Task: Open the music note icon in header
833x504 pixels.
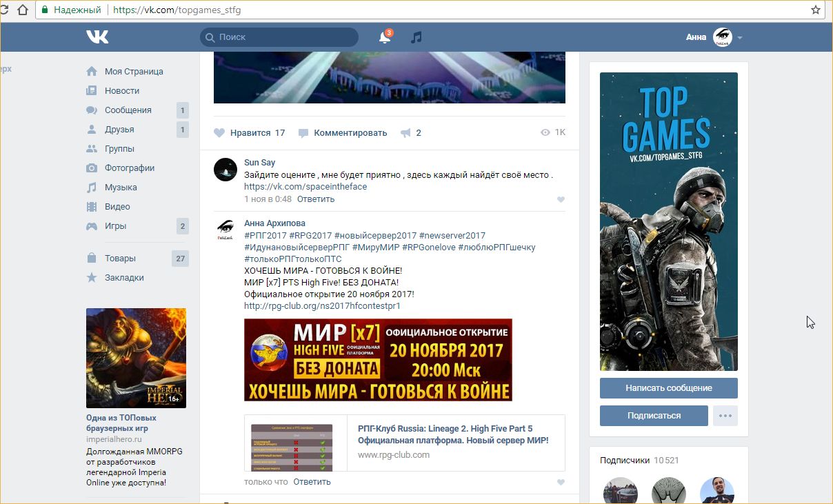Action: click(416, 37)
